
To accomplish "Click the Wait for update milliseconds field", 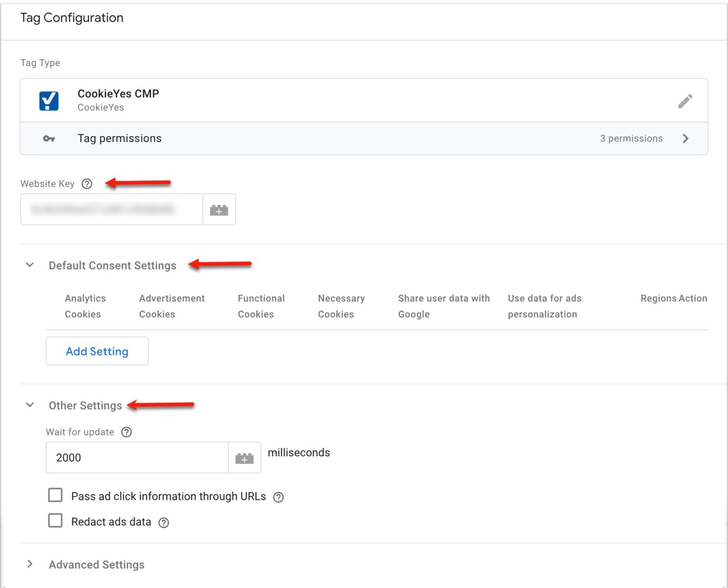I will (136, 457).
